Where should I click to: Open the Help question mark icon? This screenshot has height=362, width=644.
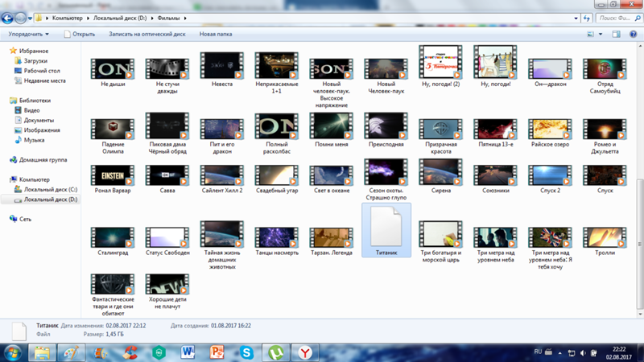tap(634, 34)
